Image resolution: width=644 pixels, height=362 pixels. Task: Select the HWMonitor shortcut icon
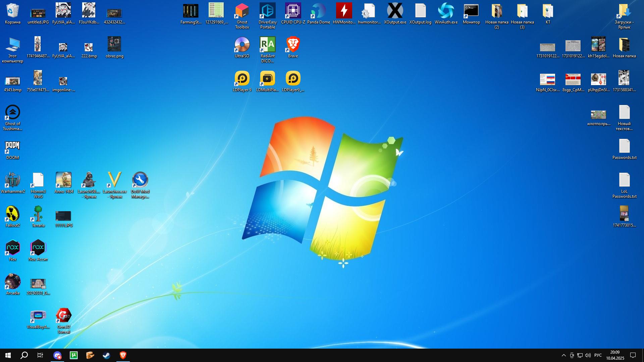pyautogui.click(x=344, y=14)
